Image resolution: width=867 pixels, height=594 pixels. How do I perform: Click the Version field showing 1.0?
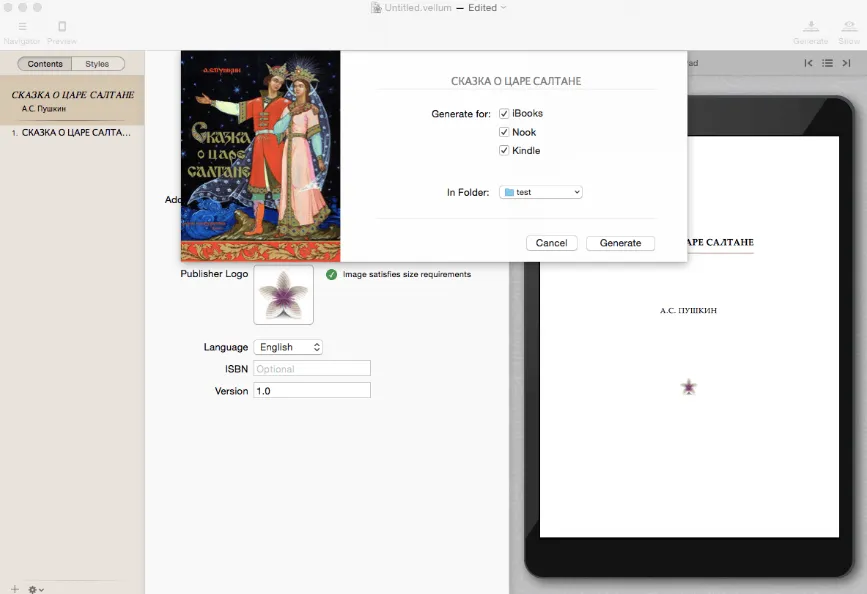tap(312, 390)
